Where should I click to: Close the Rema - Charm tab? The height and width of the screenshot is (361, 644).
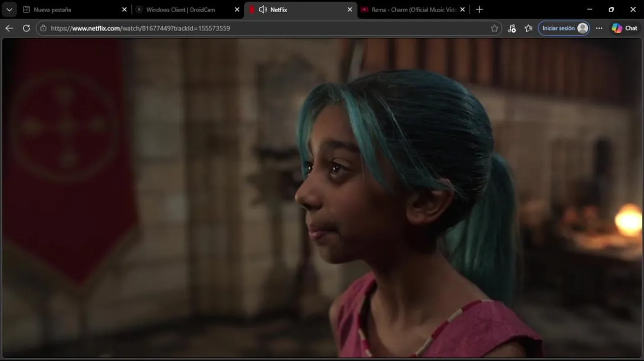(462, 10)
